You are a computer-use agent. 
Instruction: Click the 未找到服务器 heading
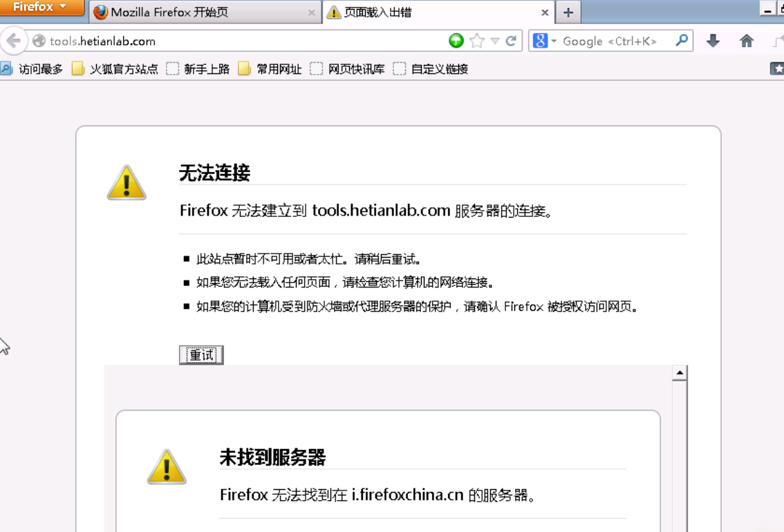click(272, 457)
